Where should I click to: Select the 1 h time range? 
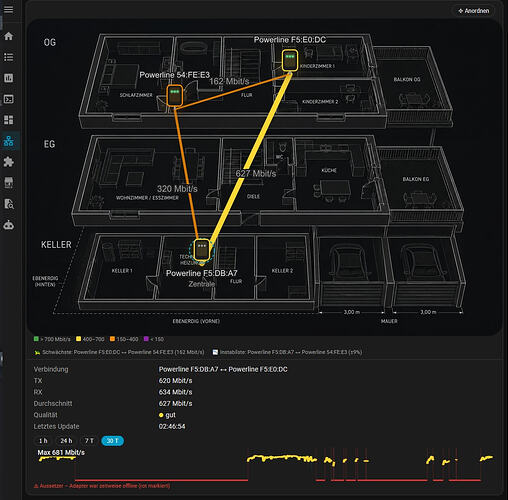click(x=43, y=441)
